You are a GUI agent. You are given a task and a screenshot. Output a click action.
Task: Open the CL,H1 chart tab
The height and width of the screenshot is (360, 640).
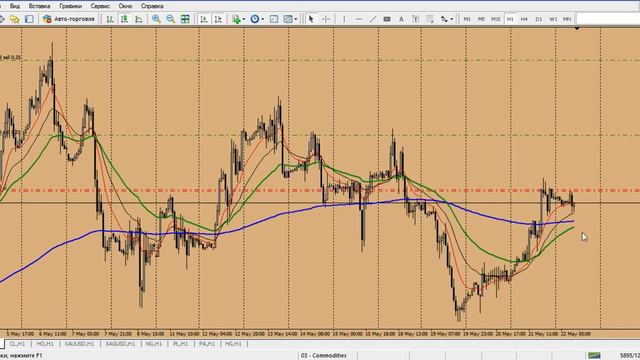click(x=18, y=344)
